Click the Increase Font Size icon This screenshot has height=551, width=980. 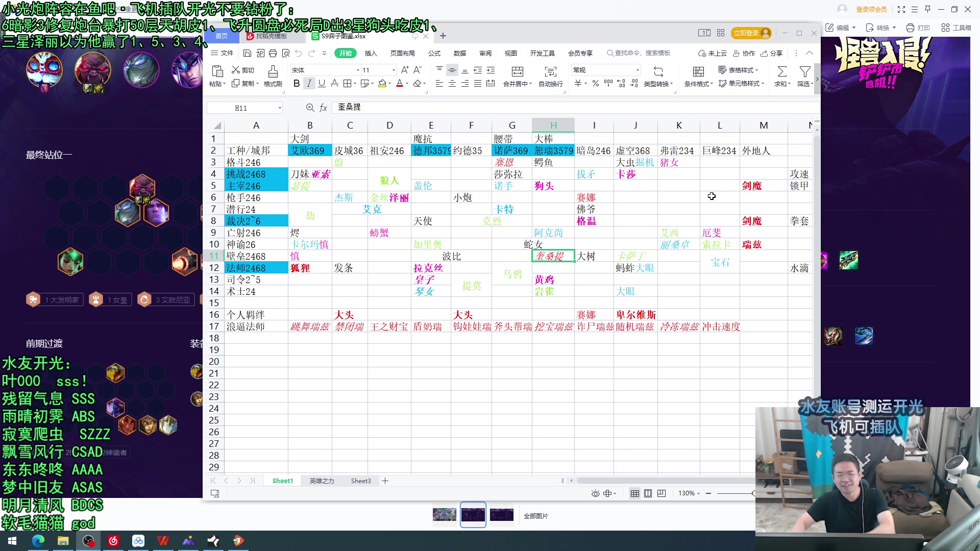(x=405, y=70)
